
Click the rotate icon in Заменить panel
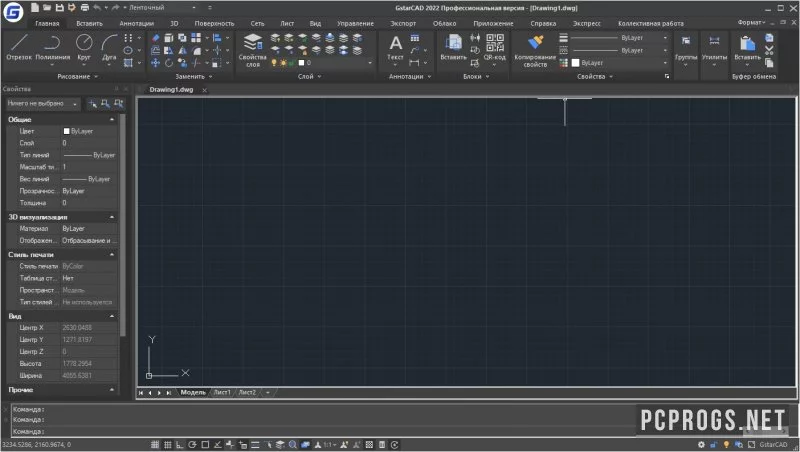[169, 63]
